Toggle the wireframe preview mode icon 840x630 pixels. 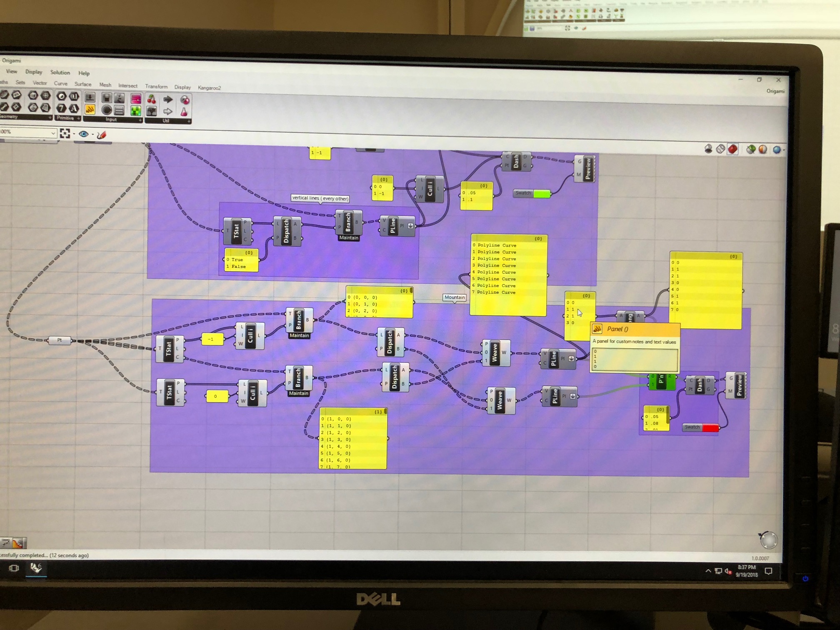point(720,149)
